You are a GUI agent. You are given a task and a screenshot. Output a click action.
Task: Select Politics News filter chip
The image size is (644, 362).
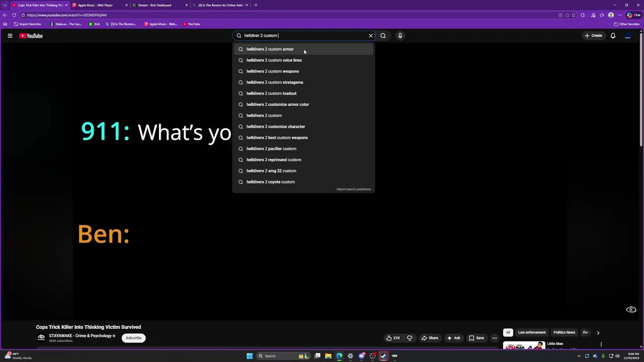(564, 332)
